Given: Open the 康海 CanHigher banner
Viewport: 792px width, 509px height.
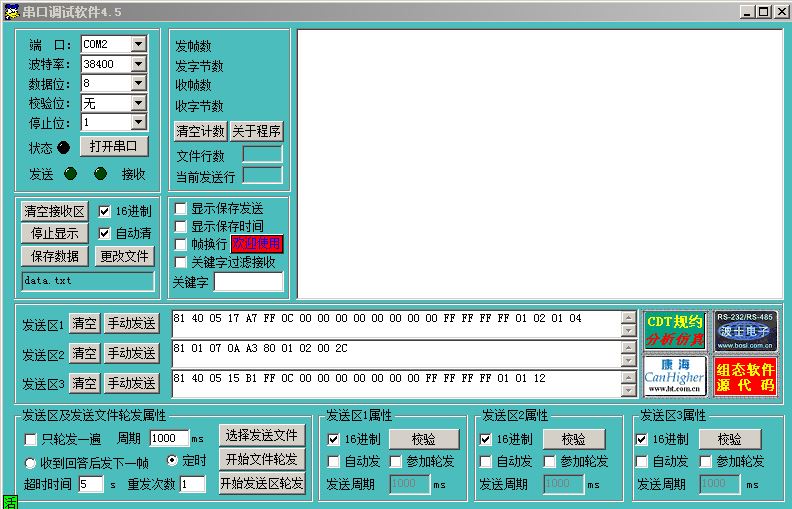Looking at the screenshot, I should (x=675, y=376).
